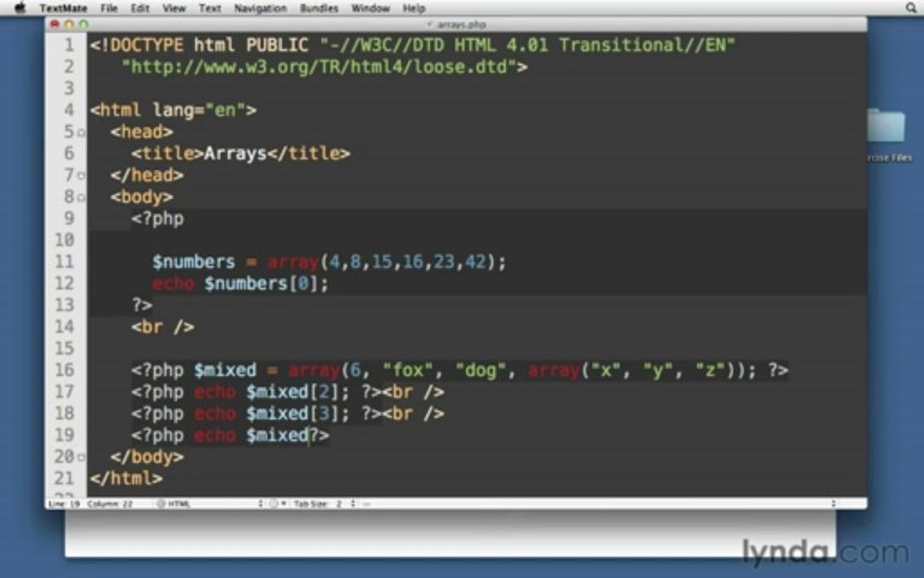
Task: Click the bundle gear icon in status bar
Action: 273,504
